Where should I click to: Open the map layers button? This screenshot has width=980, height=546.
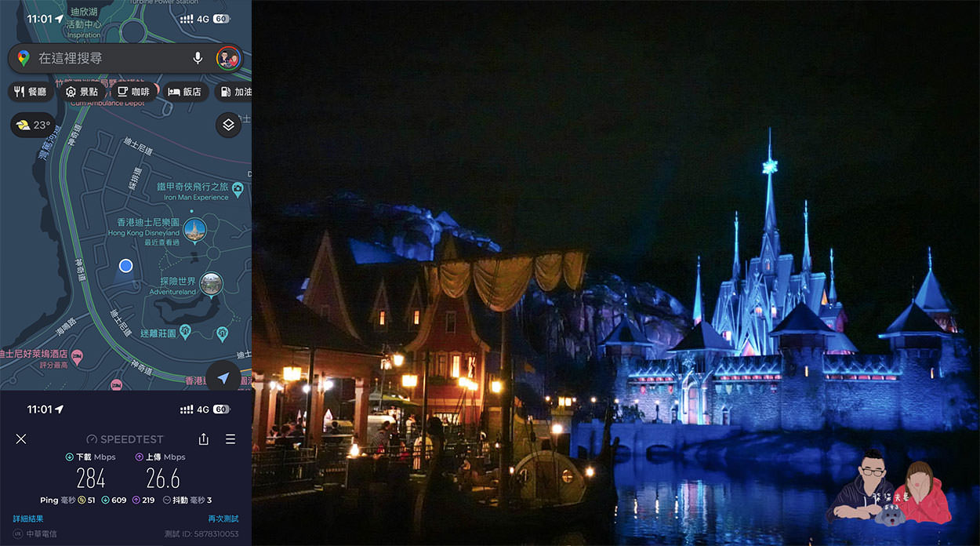tap(228, 125)
